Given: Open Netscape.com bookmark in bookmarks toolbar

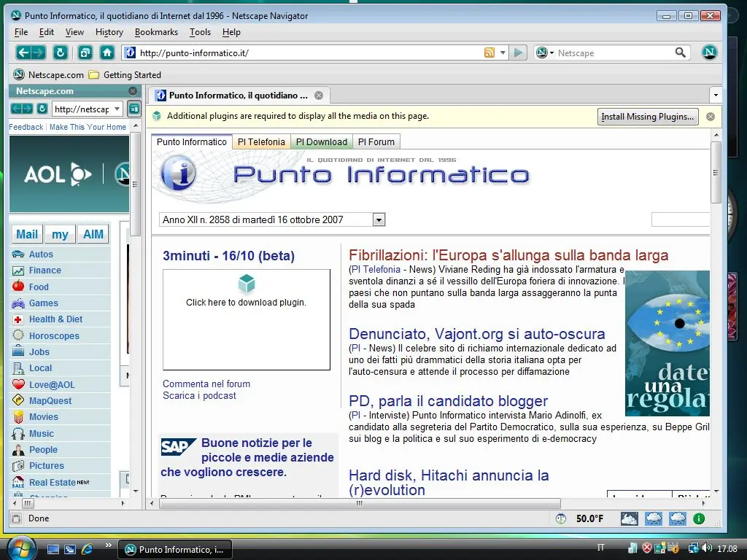Looking at the screenshot, I should pyautogui.click(x=49, y=75).
